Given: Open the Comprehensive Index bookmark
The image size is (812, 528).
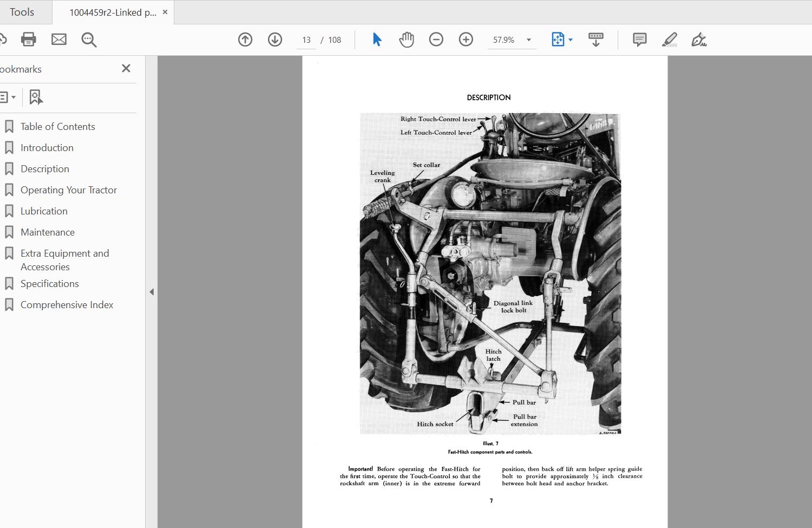Looking at the screenshot, I should [67, 305].
